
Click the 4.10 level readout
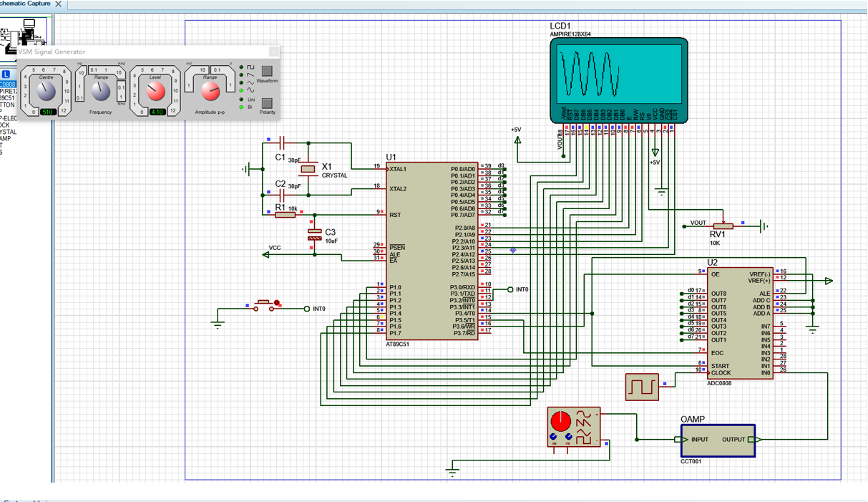coord(157,112)
